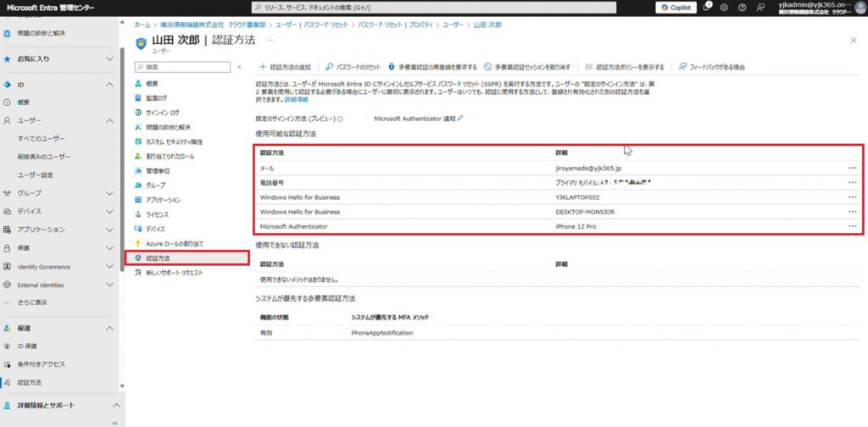868x427 pixels.
Task: Open すべてのユーザー
Action: tap(41, 139)
